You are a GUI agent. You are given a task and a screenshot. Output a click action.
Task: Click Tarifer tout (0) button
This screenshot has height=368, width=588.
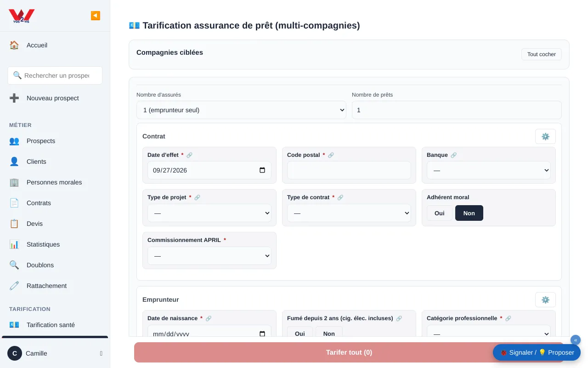point(349,352)
